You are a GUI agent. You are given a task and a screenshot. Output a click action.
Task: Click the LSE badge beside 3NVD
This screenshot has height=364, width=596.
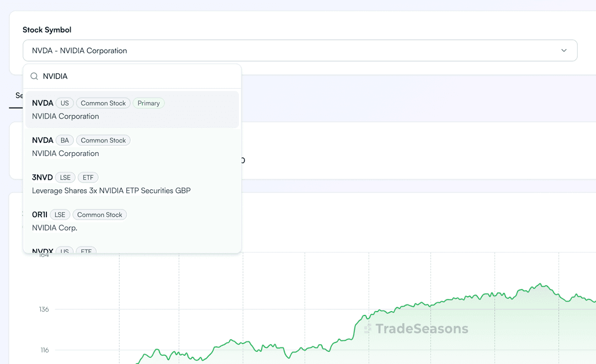pos(65,178)
